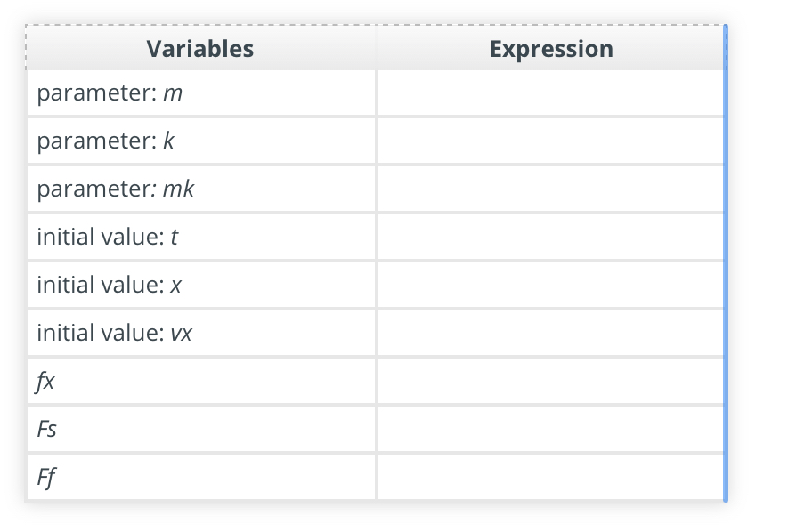The width and height of the screenshot is (796, 532).
Task: Click the Expression column header
Action: tap(549, 49)
